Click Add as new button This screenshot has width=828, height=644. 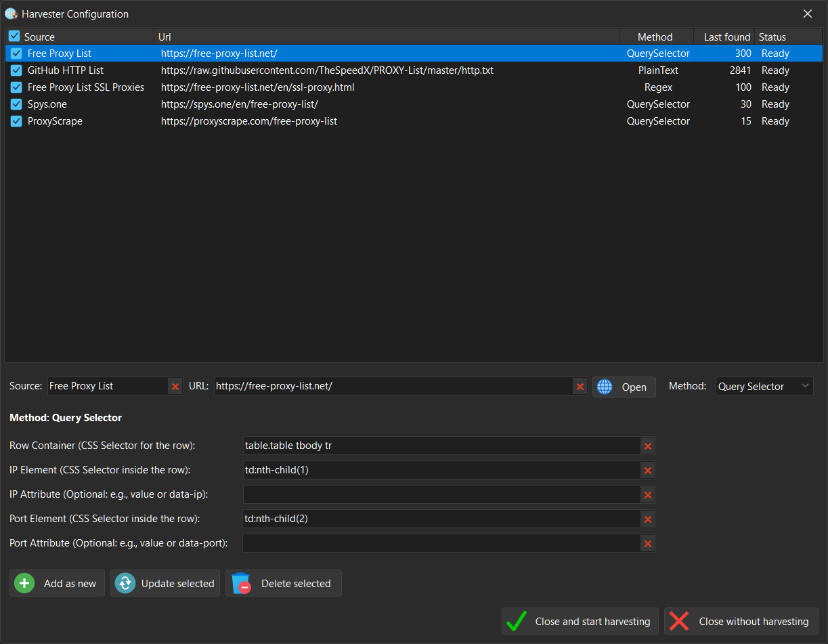[58, 583]
